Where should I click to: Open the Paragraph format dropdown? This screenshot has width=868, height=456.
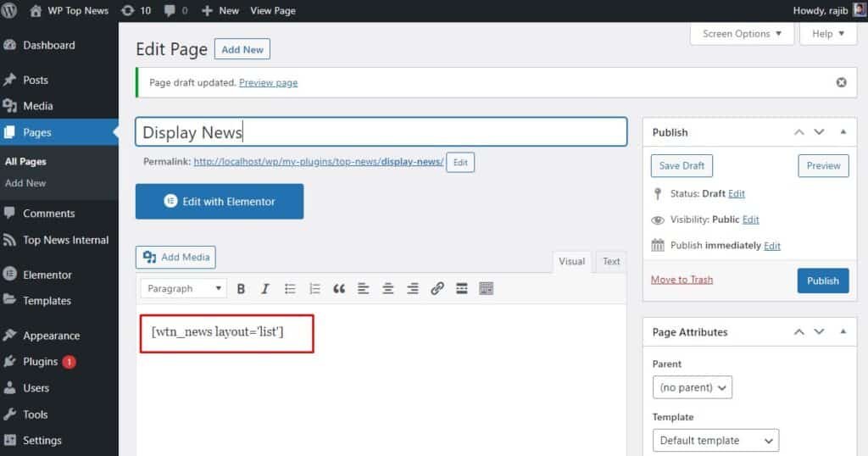(183, 289)
